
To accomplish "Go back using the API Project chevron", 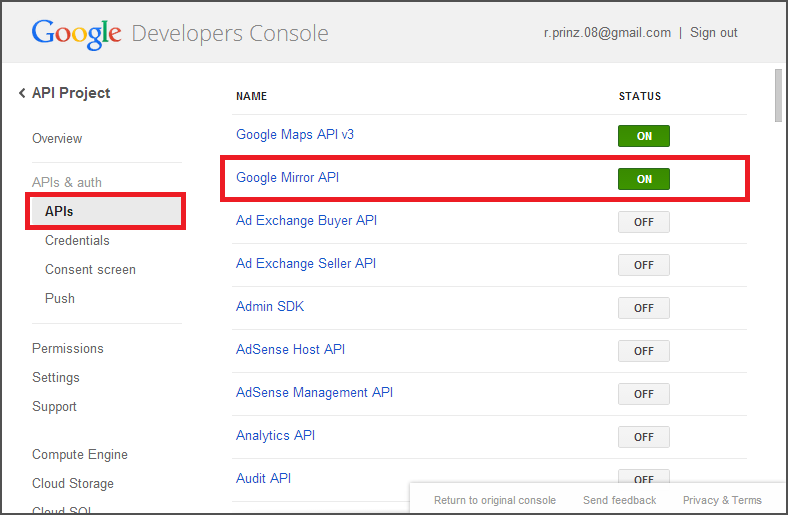I will 22,93.
